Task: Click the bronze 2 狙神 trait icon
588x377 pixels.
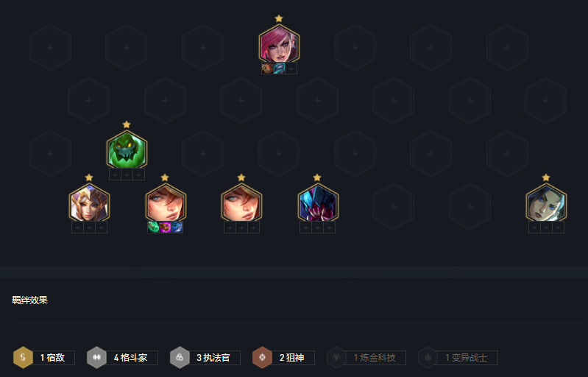Action: [x=262, y=358]
